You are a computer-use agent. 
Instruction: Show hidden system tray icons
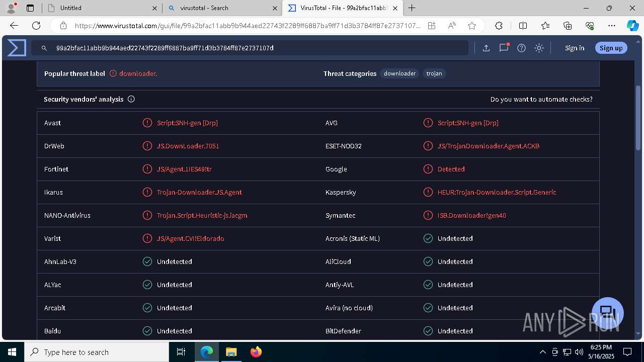542,352
